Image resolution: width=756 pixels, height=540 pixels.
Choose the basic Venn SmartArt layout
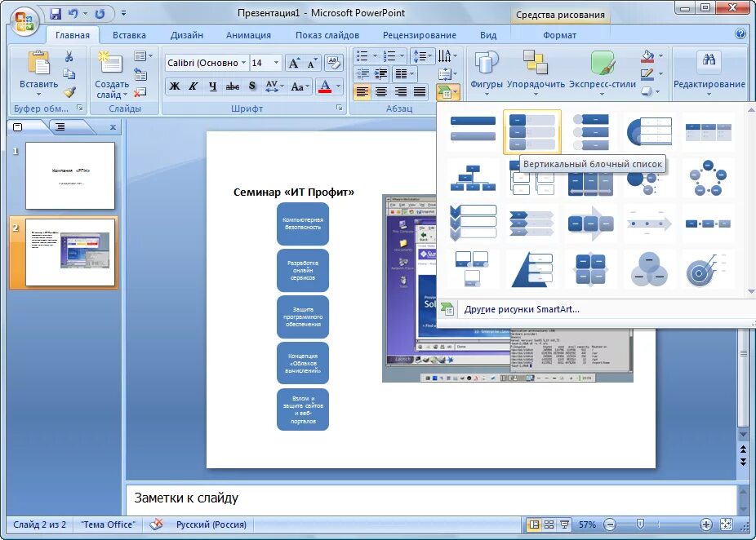click(649, 269)
